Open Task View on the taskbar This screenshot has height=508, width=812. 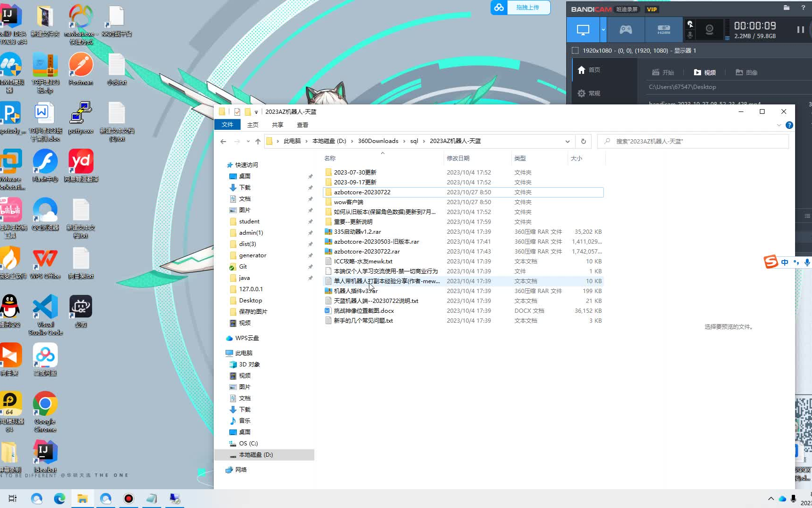[x=13, y=499]
